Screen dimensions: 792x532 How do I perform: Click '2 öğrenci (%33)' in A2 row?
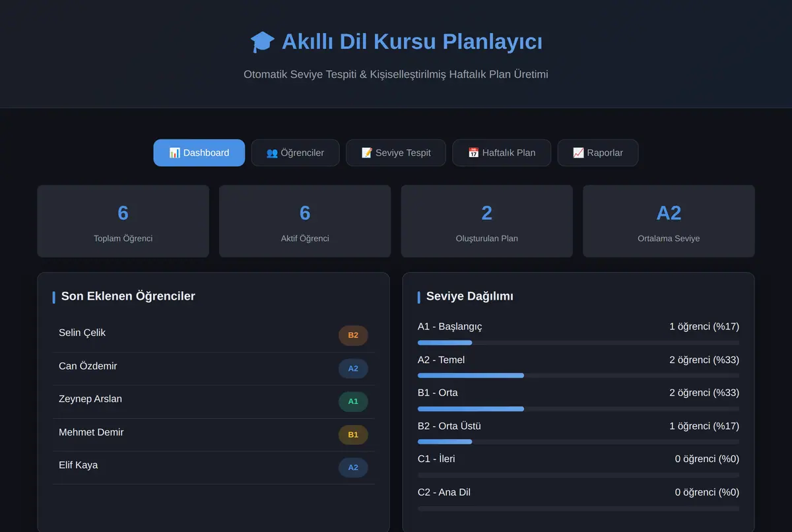(704, 360)
